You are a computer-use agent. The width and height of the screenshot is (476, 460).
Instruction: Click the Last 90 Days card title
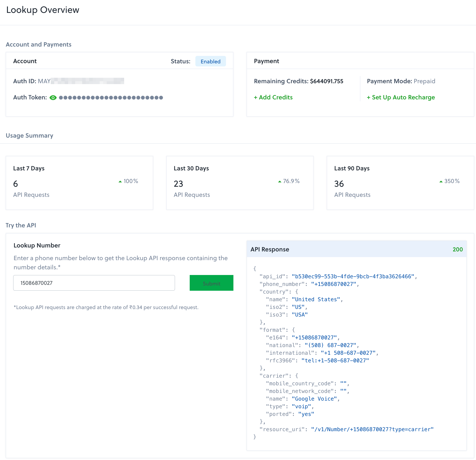(x=352, y=168)
